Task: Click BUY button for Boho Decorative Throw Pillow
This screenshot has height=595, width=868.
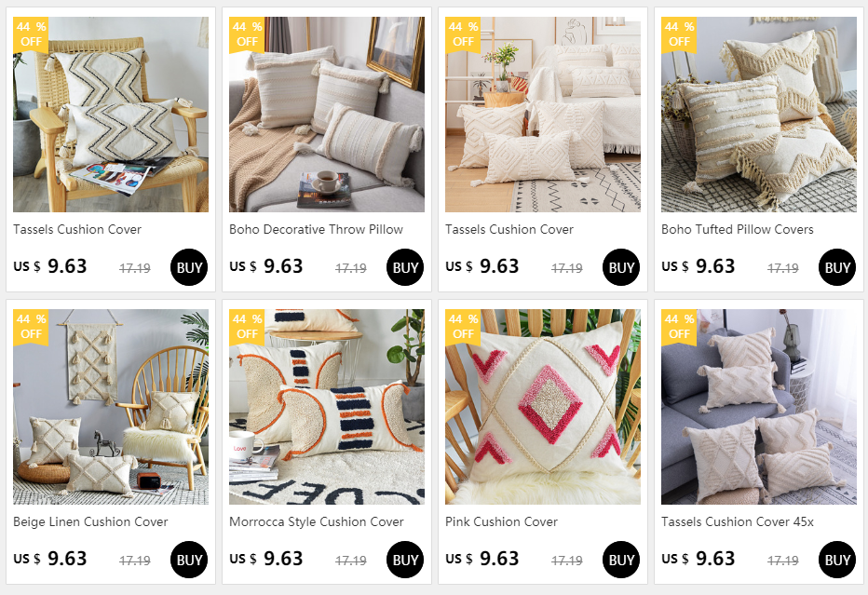Action: point(405,267)
